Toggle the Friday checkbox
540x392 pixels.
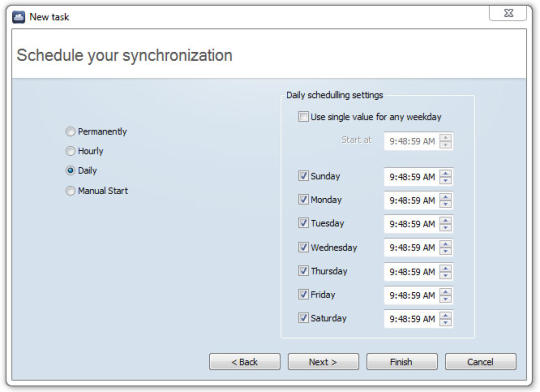(x=303, y=294)
